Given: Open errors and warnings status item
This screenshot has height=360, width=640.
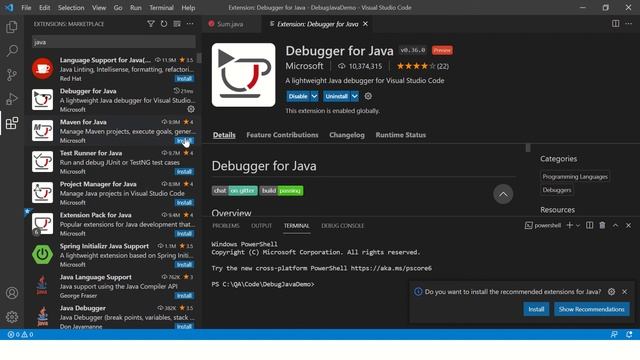Looking at the screenshot, I should 20,334.
